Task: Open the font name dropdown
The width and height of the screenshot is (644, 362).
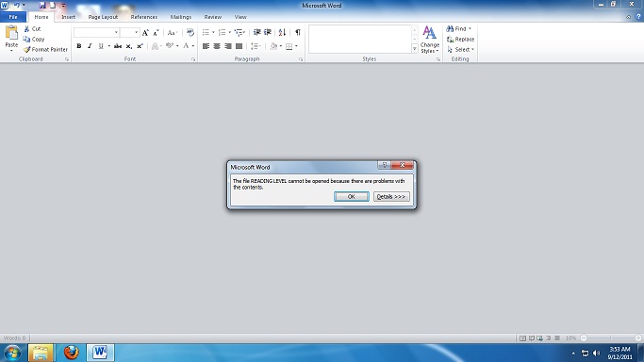Action: pyautogui.click(x=116, y=32)
